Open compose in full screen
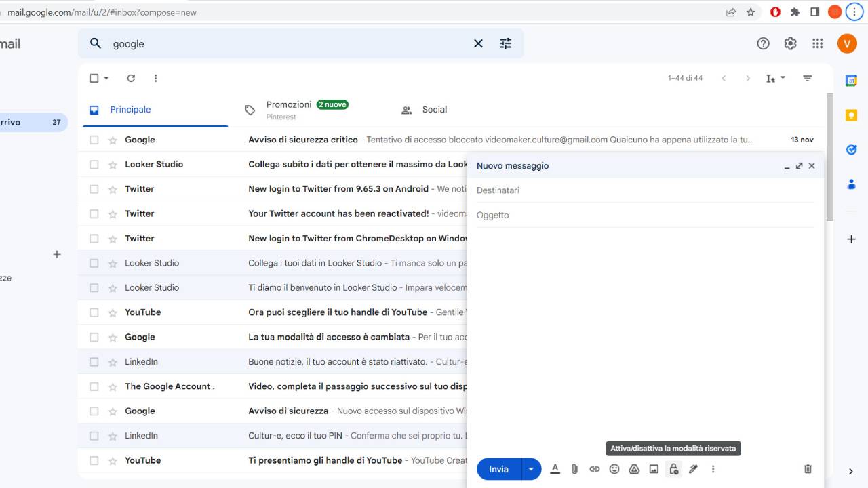Screen dimensions: 868x488 coord(799,165)
